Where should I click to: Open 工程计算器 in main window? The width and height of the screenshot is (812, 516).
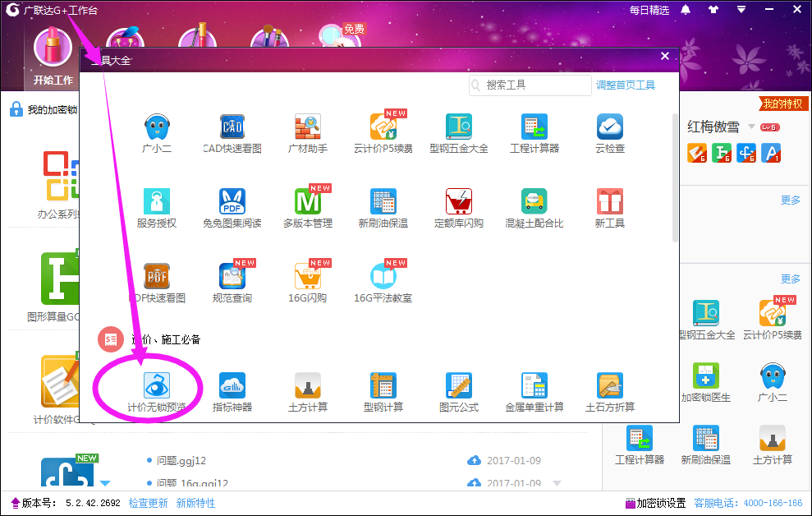coord(640,445)
